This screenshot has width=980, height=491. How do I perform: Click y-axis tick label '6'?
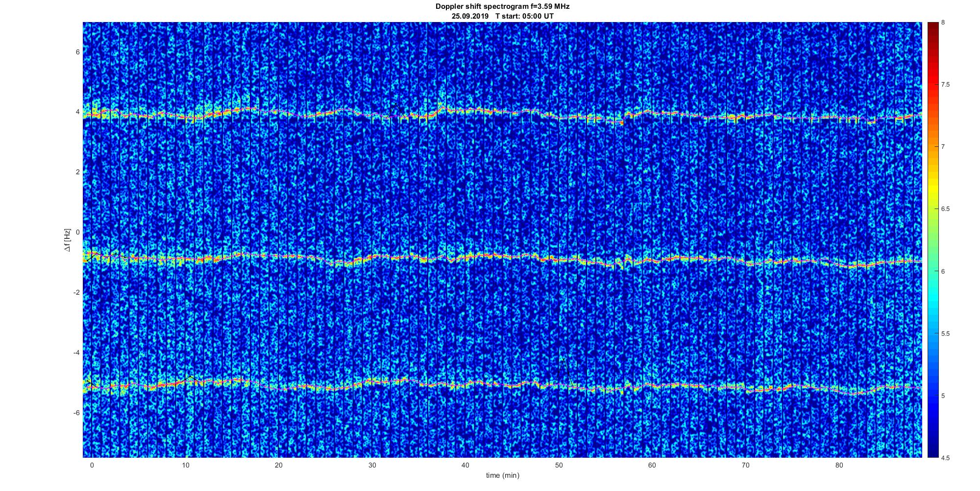point(77,52)
